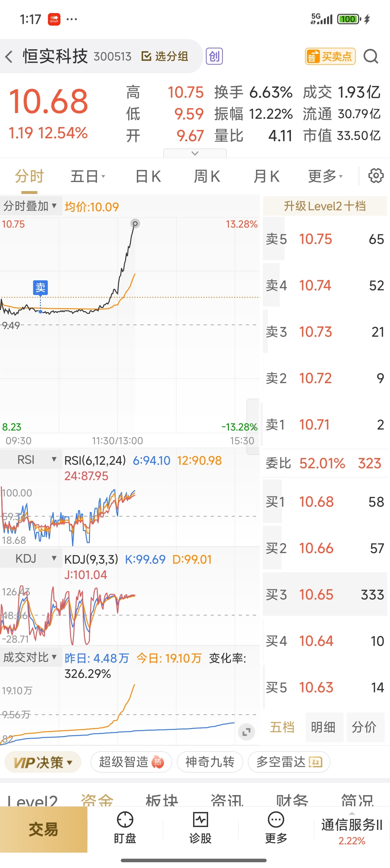Tap the 买4 price 10.64 row
The height and width of the screenshot is (868, 390).
[325, 641]
